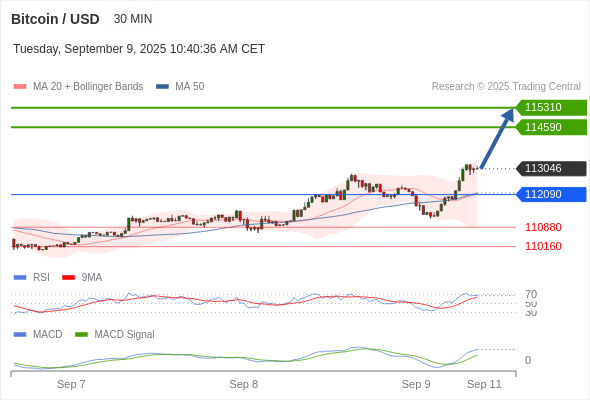The width and height of the screenshot is (590, 400).
Task: Click the RSI legend label
Action: click(41, 278)
